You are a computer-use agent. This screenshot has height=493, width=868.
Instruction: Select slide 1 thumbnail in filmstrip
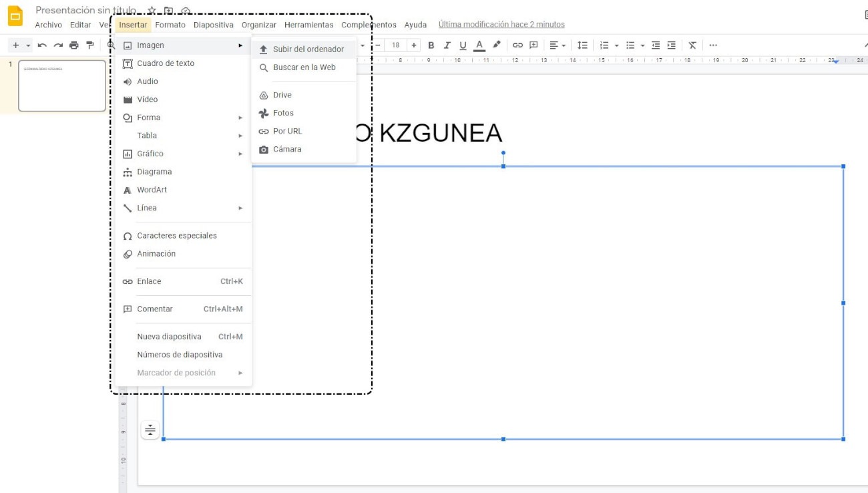[62, 86]
